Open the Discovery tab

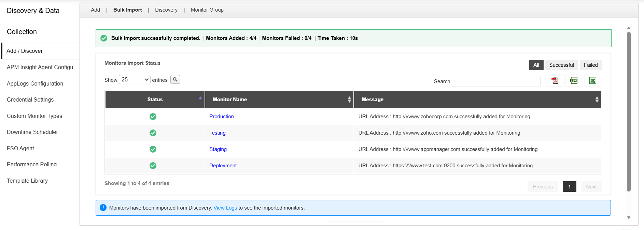pos(166,10)
